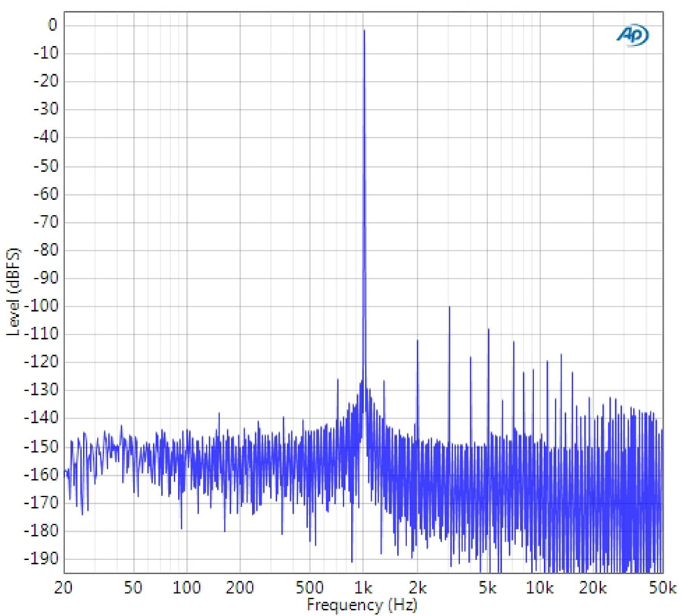The height and width of the screenshot is (616, 681).
Task: Click the 'Frequency (Hz)' axis title
Action: click(x=362, y=605)
